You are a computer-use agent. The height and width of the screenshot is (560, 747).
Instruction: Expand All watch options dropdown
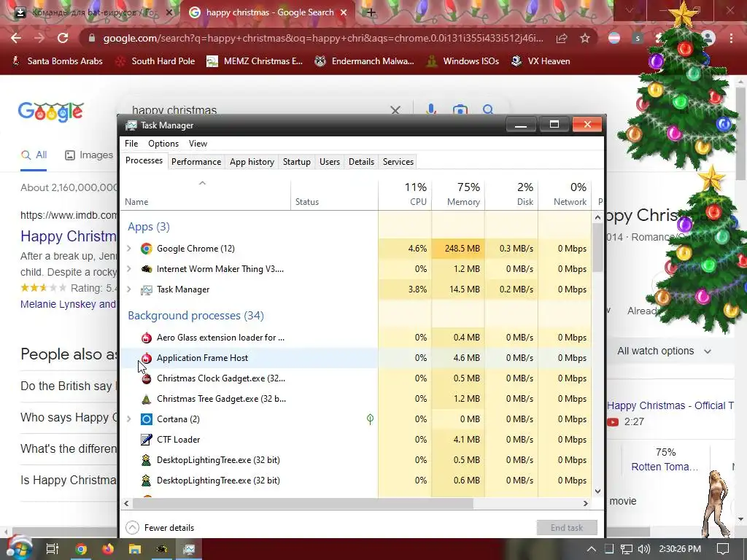[664, 351]
